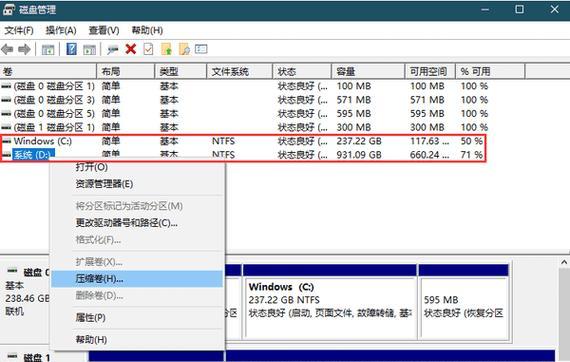570x362 pixels.
Task: Choose 打开(O) from context menu
Action: pyautogui.click(x=138, y=167)
